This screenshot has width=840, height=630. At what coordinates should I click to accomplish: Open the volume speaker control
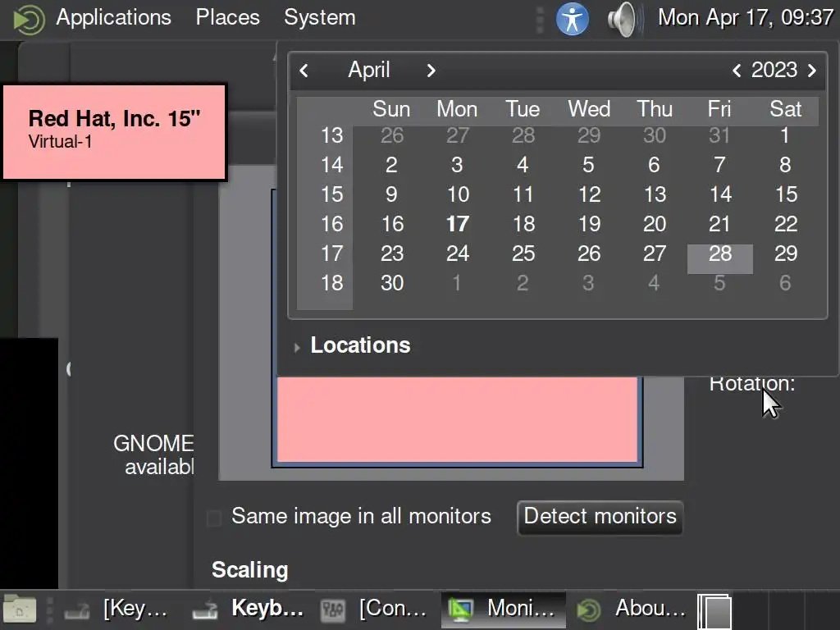(x=623, y=18)
